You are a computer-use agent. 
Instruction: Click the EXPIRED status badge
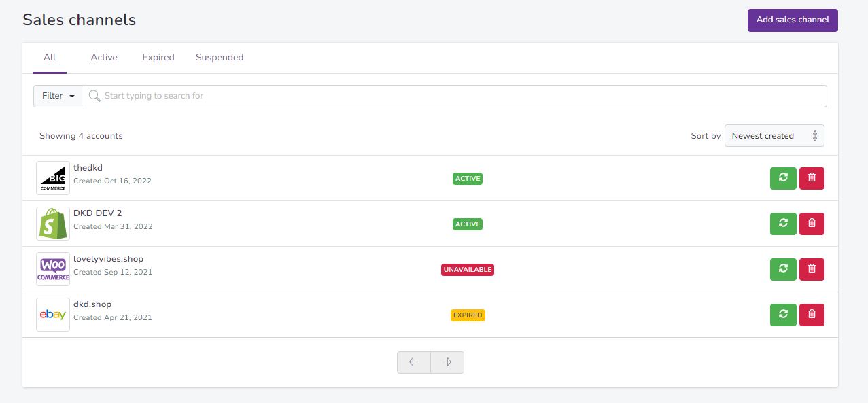tap(468, 315)
